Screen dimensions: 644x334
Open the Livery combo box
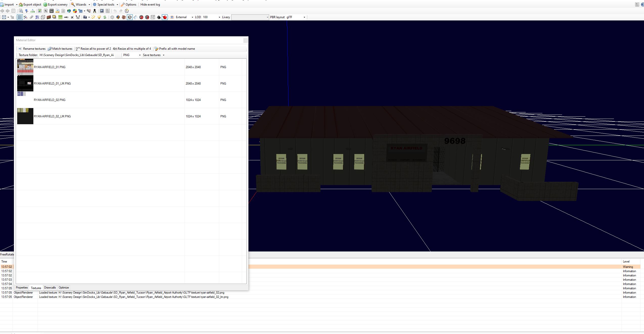pyautogui.click(x=250, y=17)
